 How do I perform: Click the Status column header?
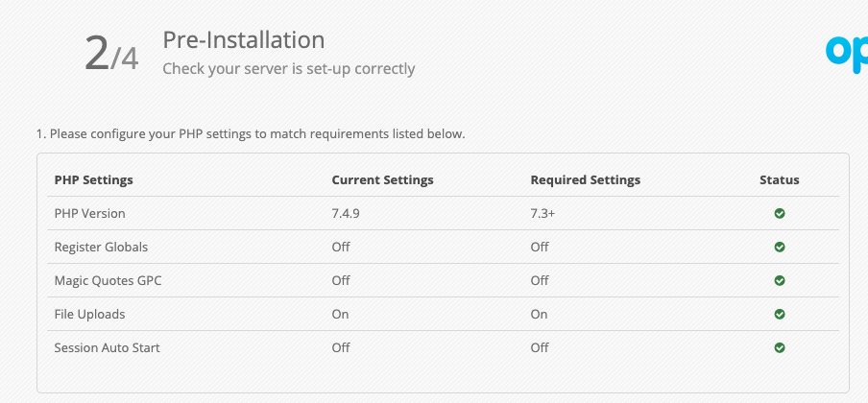(779, 180)
